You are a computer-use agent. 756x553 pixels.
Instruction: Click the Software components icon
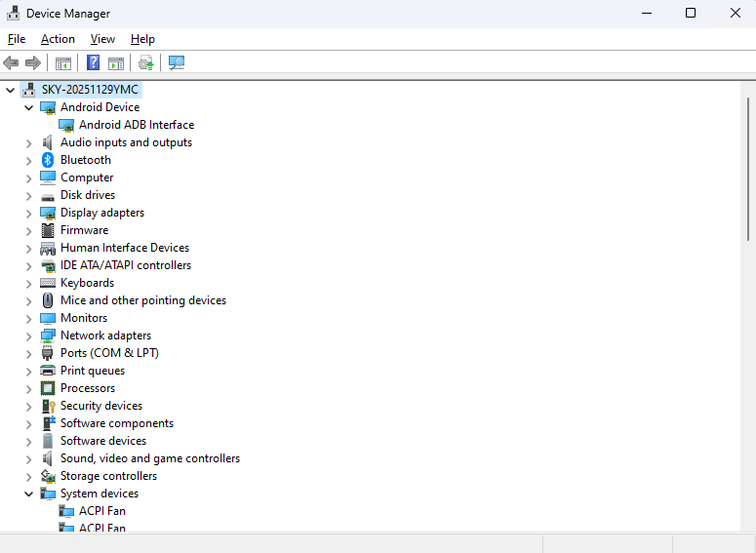[49, 423]
